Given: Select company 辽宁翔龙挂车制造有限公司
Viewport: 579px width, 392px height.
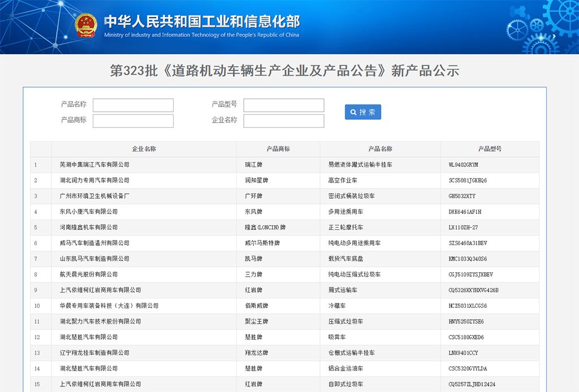Looking at the screenshot, I should (x=94, y=352).
